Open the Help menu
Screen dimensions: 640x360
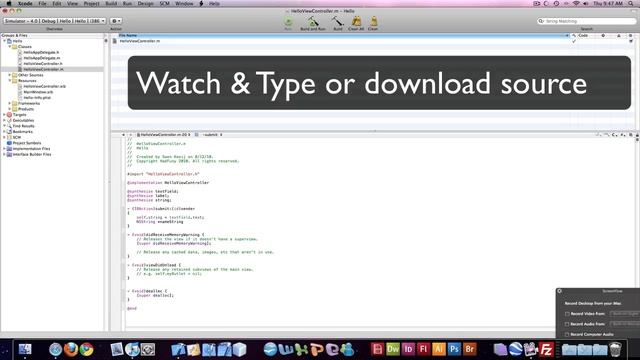click(214, 3)
